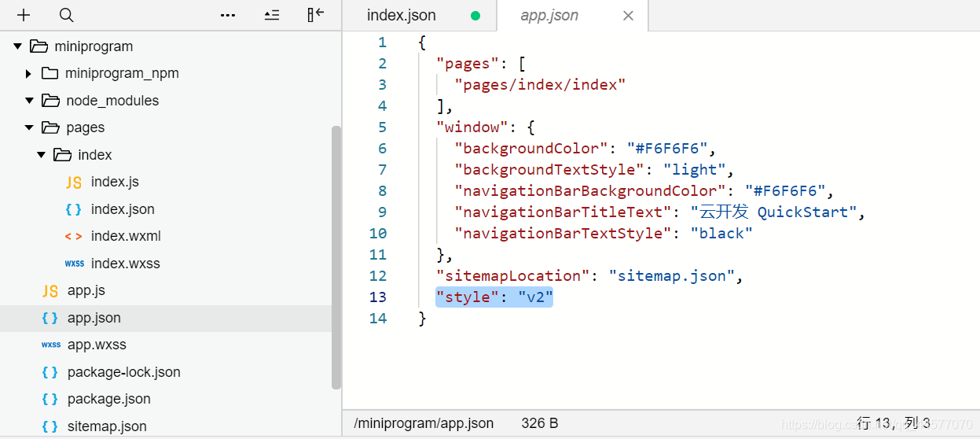This screenshot has width=980, height=439.
Task: Click the 326 B file size in status bar
Action: (x=540, y=423)
